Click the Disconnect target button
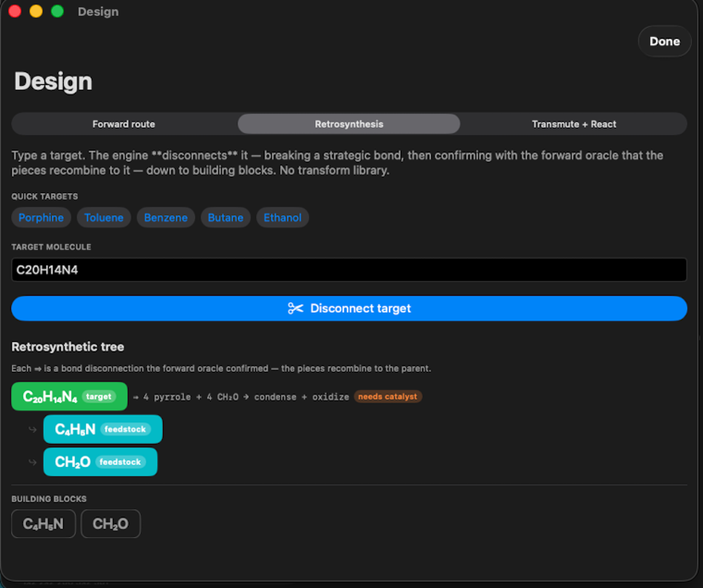703x588 pixels. tap(349, 309)
